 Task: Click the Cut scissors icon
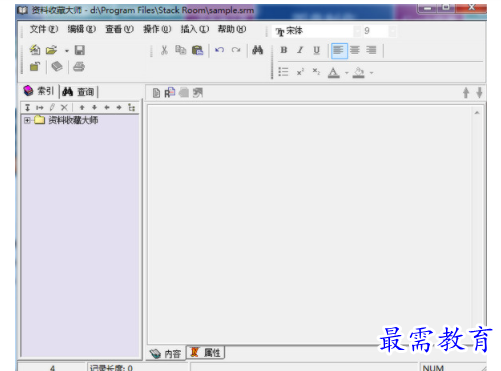(x=164, y=50)
